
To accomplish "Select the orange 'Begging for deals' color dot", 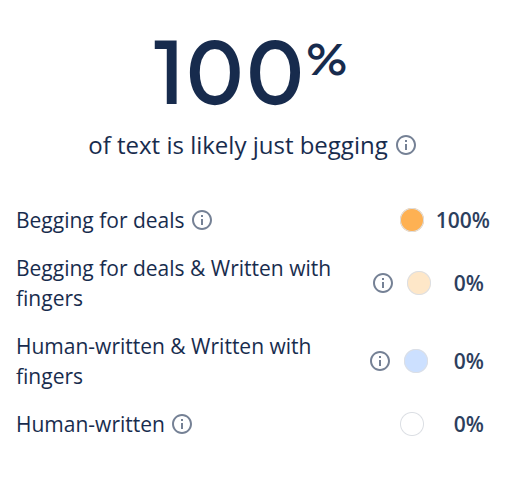I will pos(412,220).
